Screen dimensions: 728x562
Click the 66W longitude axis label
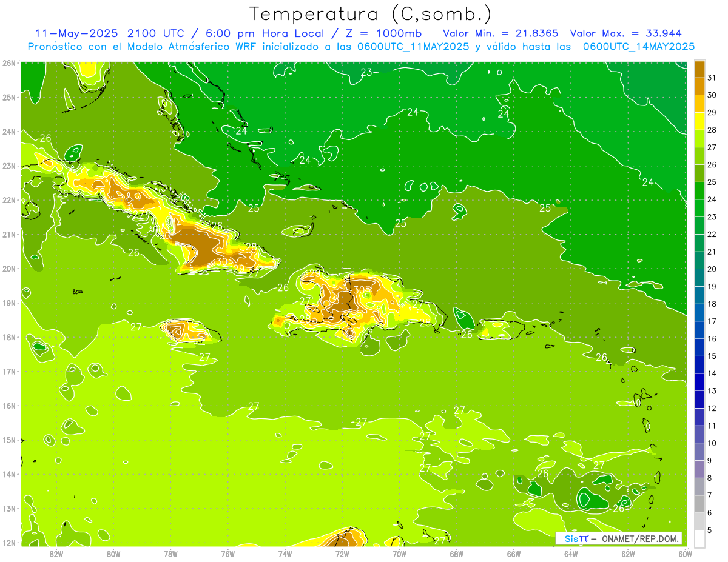coord(514,554)
